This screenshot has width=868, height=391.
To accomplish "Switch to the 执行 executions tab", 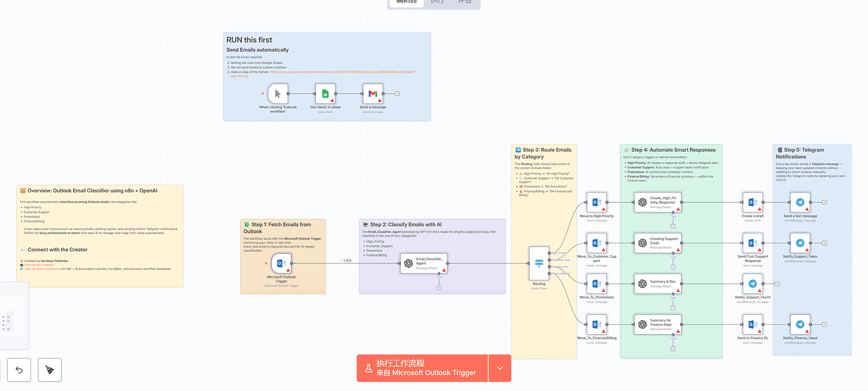I will pos(437,3).
